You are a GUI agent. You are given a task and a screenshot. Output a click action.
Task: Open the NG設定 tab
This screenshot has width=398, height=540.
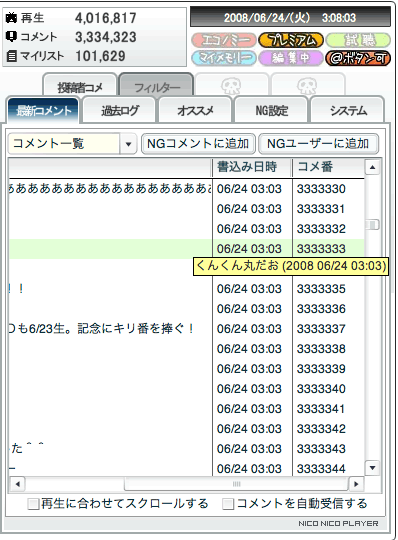coord(271,110)
